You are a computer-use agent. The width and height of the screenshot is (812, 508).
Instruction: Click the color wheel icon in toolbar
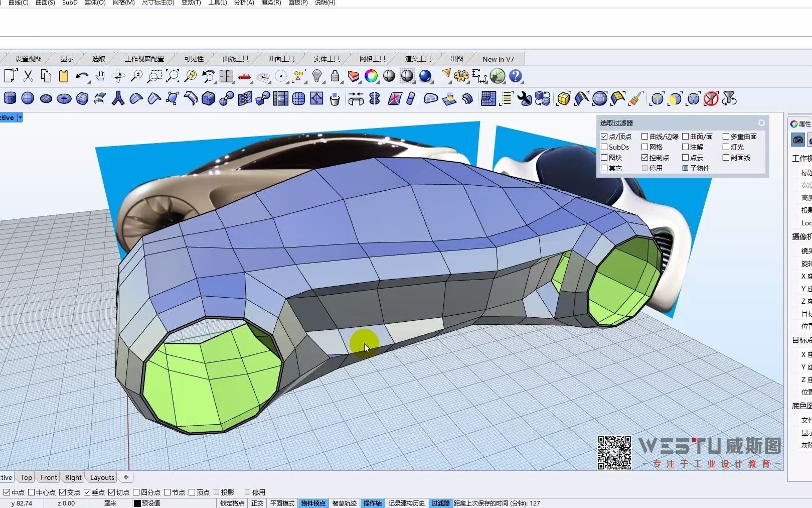(x=371, y=76)
